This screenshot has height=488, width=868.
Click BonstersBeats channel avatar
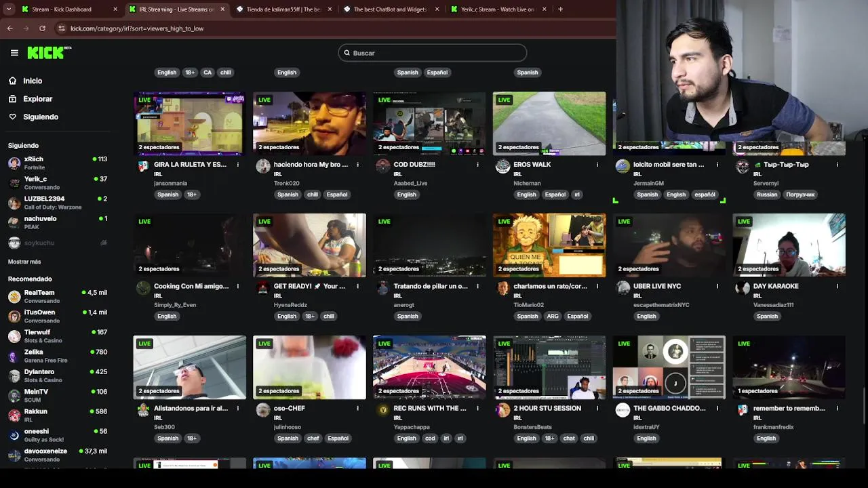click(502, 410)
